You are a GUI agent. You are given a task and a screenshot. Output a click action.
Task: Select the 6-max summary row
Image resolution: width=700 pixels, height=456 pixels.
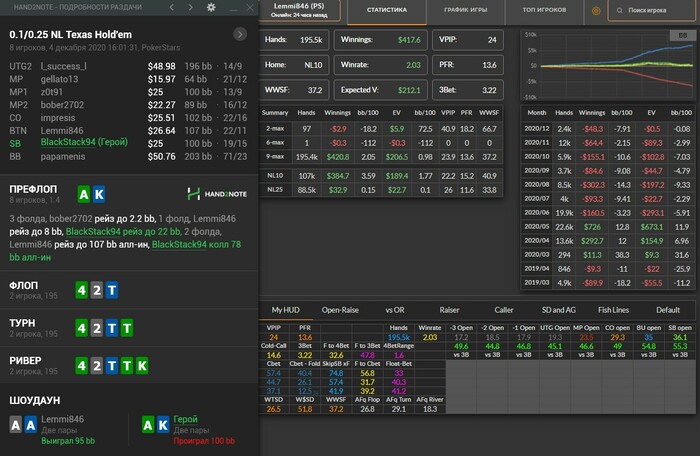(381, 142)
